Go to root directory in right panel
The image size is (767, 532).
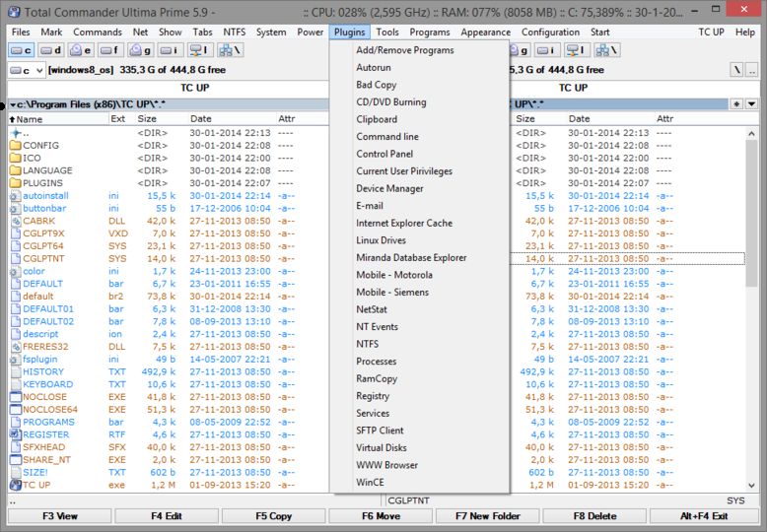736,70
